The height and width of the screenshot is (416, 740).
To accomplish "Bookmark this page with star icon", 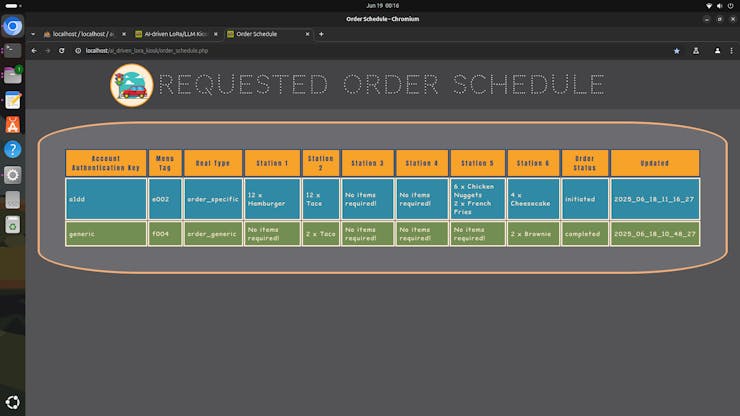I will [676, 50].
